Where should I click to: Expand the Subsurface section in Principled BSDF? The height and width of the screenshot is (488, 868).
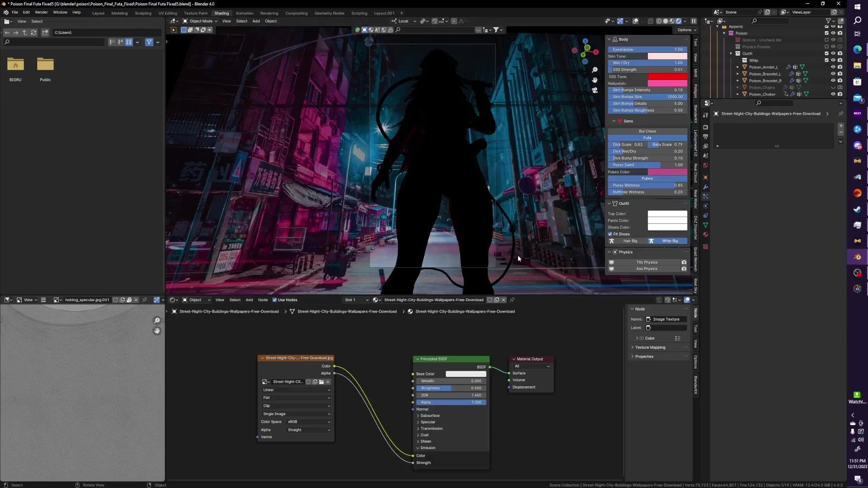429,416
